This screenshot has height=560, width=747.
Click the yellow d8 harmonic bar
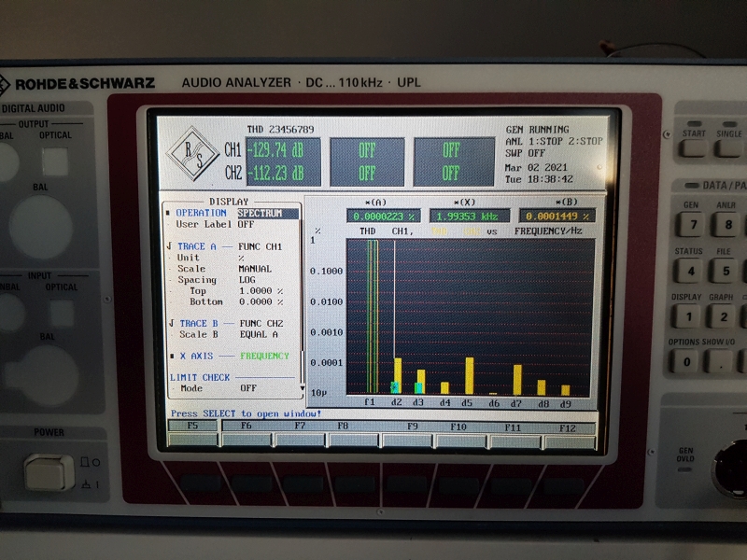pyautogui.click(x=542, y=387)
